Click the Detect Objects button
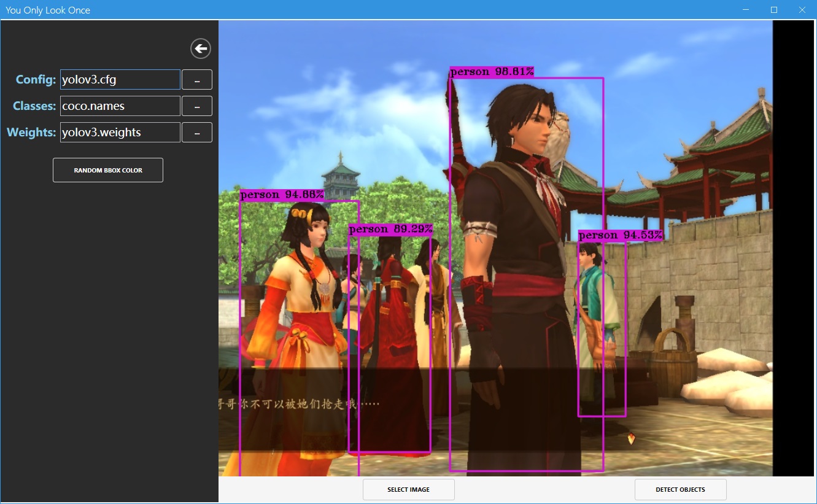 [x=681, y=490]
